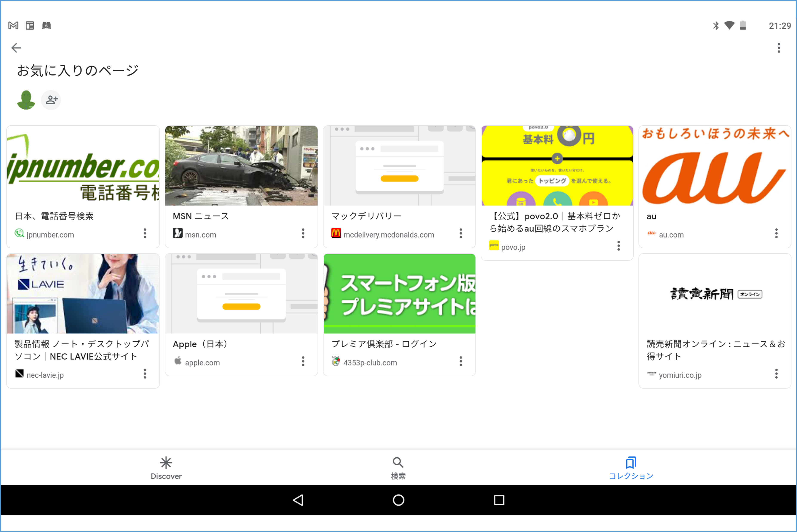This screenshot has width=797, height=532.
Task: Open 讀賣新聞 logo thumbnail
Action: click(x=715, y=294)
